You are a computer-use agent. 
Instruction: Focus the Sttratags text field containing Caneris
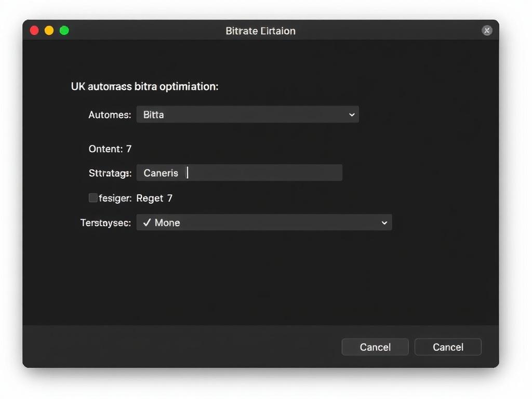[x=239, y=173]
